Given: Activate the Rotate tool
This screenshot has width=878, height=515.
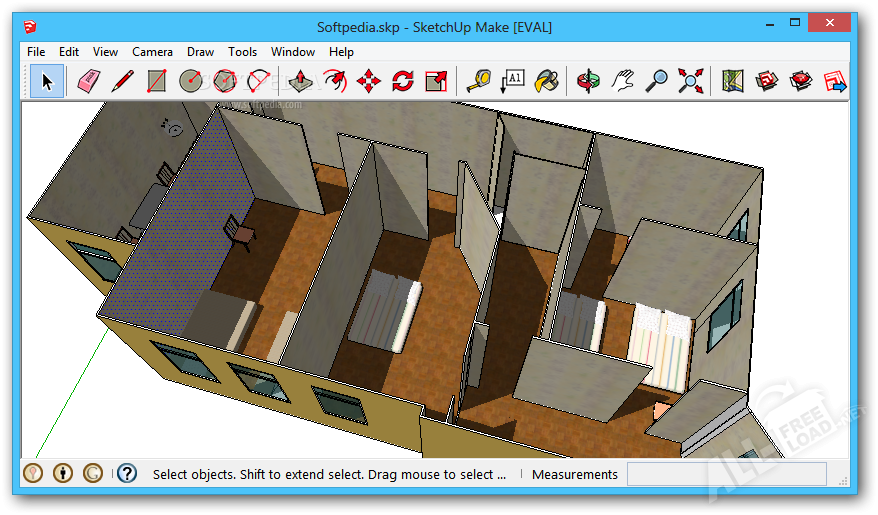Looking at the screenshot, I should 403,80.
